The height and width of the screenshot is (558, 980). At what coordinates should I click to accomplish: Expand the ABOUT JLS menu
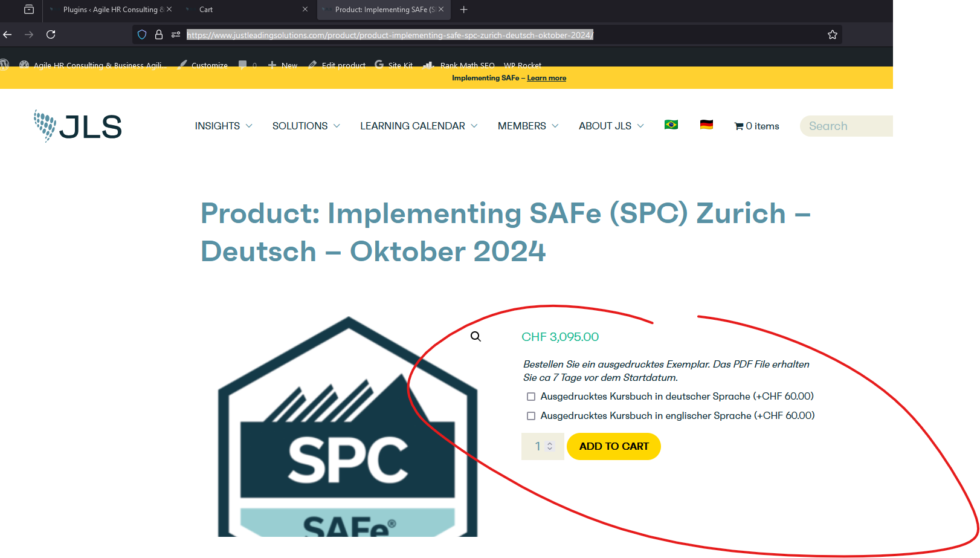tap(611, 126)
